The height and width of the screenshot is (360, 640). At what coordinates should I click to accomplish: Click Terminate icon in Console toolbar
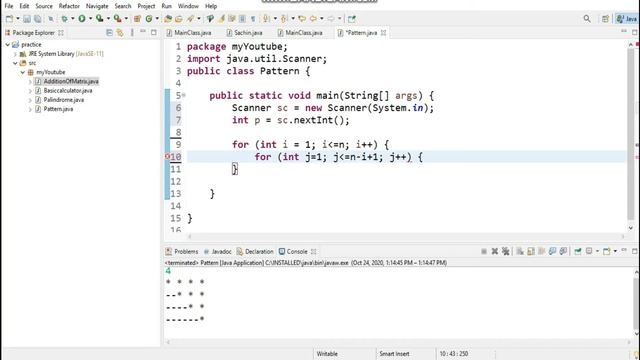(484, 251)
